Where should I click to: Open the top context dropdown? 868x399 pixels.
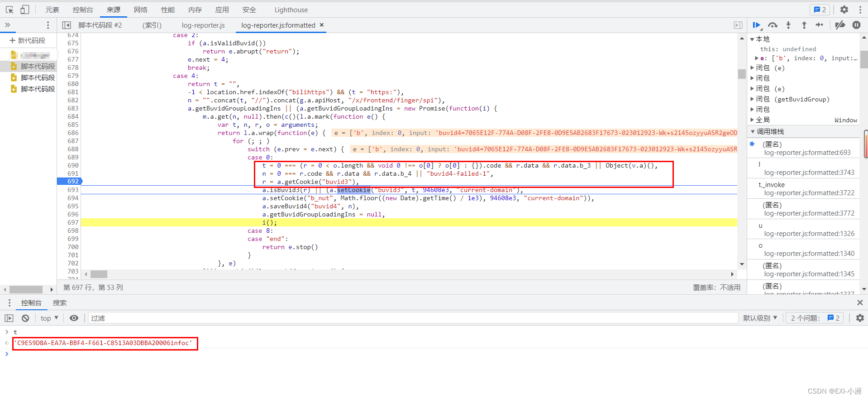click(x=49, y=318)
